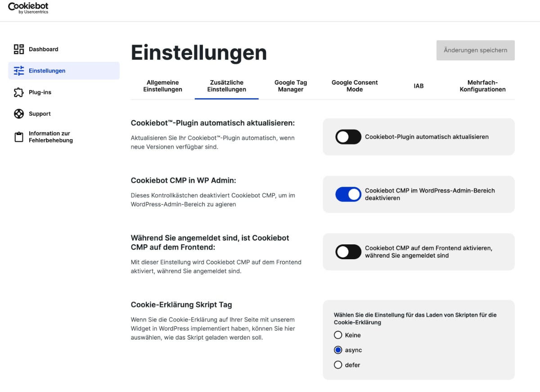Click the Cookiebot by Usercentrics logo

28,8
